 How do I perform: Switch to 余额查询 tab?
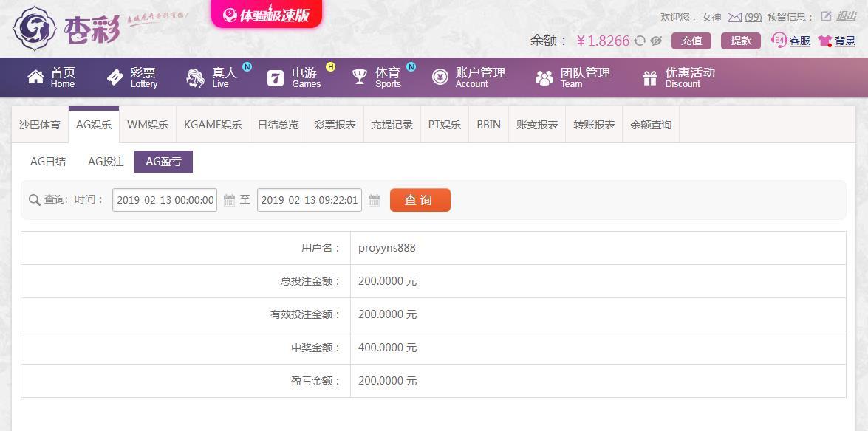pos(651,125)
